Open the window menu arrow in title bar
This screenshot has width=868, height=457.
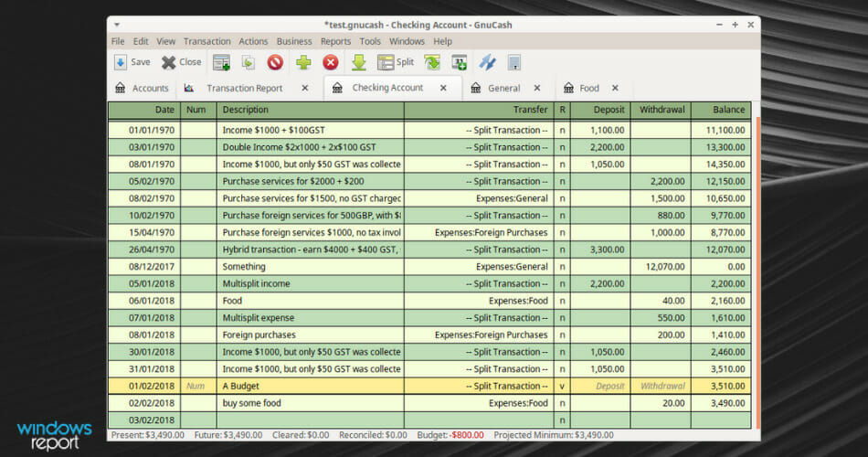tap(117, 25)
